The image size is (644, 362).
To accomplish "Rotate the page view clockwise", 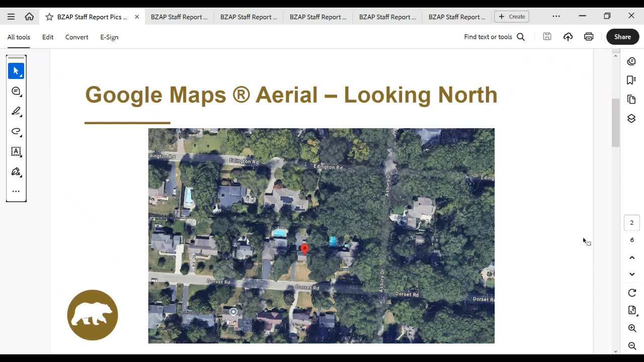I will 632,293.
